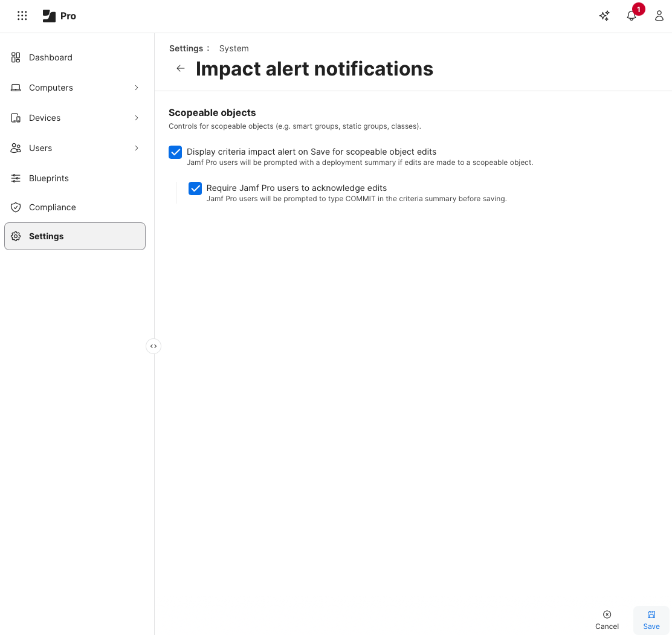The image size is (672, 635).
Task: Open the app launcher grid icon
Action: point(22,16)
